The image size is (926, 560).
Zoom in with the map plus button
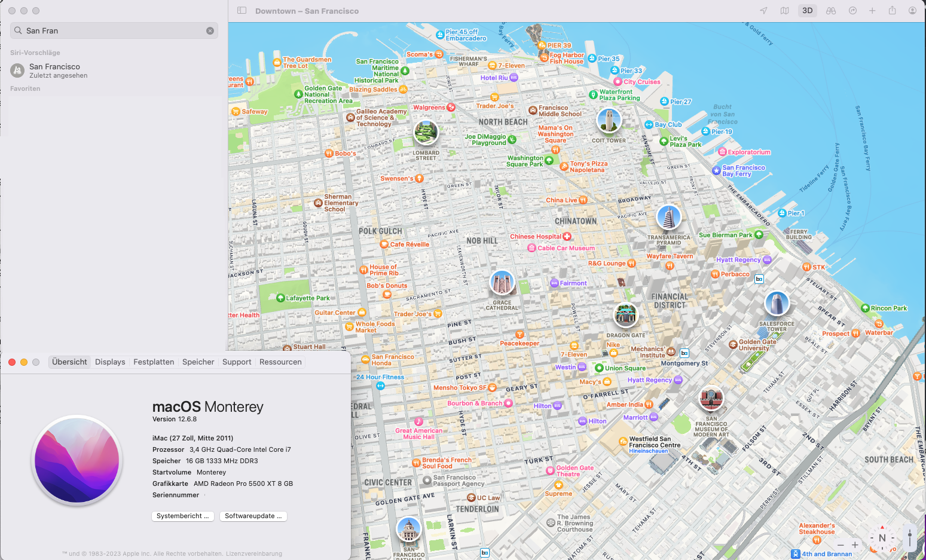tap(855, 545)
